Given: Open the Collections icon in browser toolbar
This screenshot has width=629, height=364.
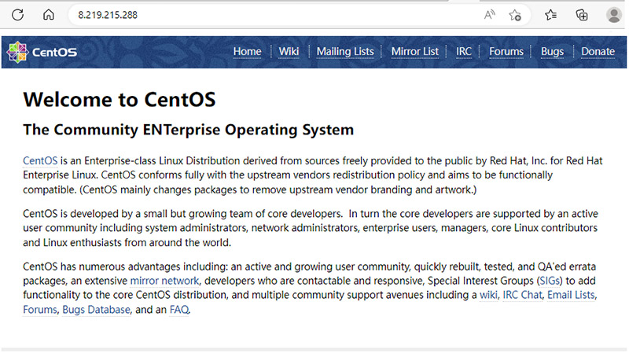Looking at the screenshot, I should point(583,15).
